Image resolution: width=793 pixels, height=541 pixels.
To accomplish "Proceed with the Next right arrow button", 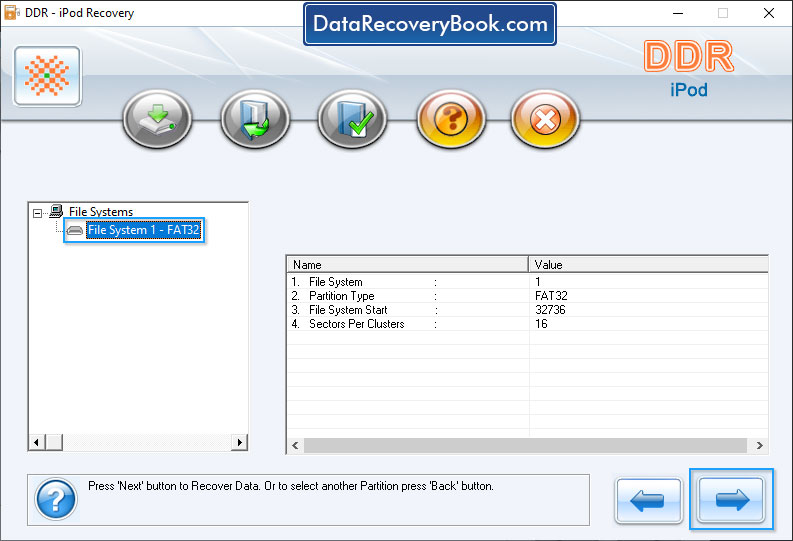I will pyautogui.click(x=731, y=500).
